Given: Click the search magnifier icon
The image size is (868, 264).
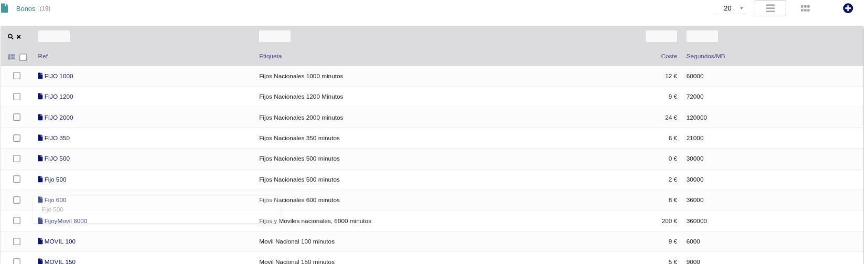Looking at the screenshot, I should pyautogui.click(x=10, y=37).
